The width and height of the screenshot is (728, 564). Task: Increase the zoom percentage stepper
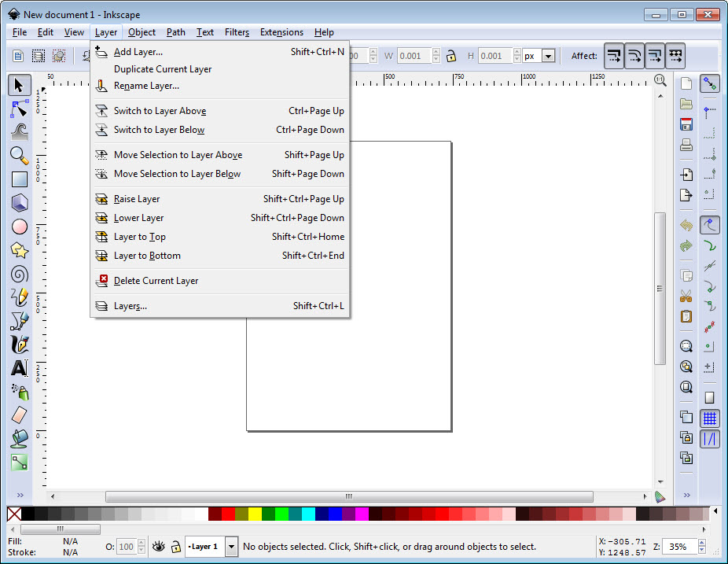[702, 543]
